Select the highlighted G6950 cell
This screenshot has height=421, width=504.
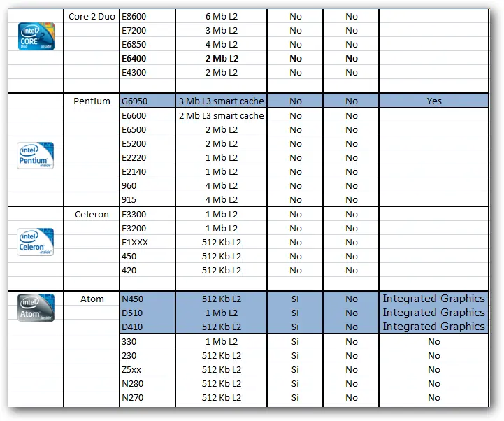click(x=147, y=101)
